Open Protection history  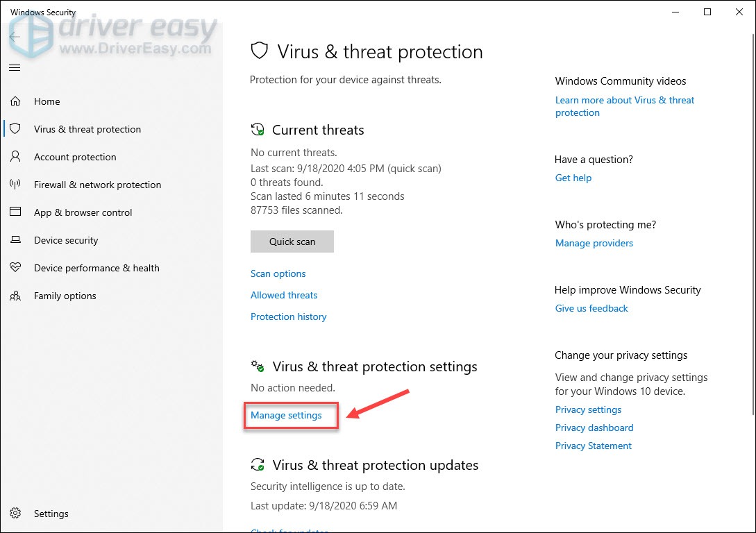coord(288,316)
